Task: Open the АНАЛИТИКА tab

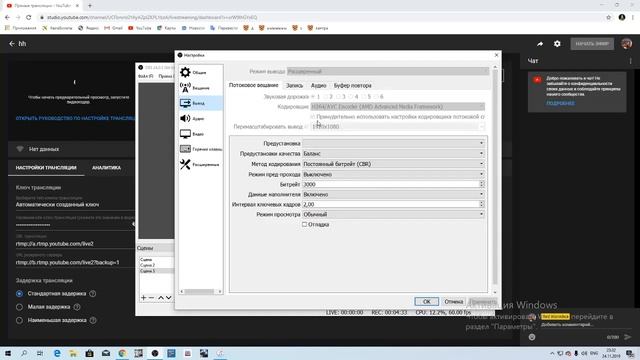Action: coord(107,168)
